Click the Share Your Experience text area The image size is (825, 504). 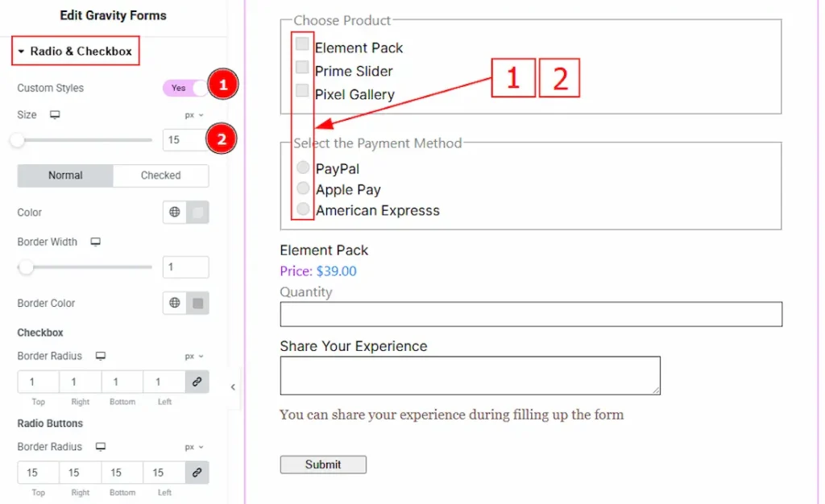click(470, 374)
